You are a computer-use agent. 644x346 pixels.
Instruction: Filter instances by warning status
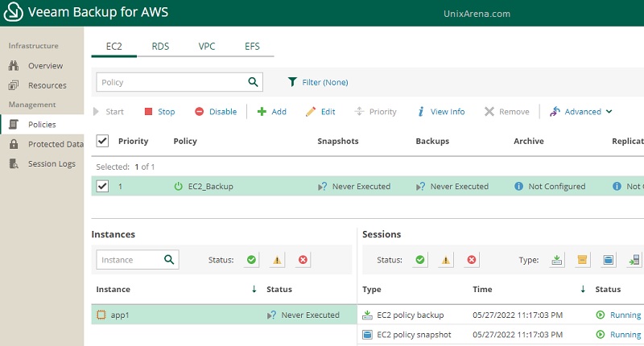[277, 260]
